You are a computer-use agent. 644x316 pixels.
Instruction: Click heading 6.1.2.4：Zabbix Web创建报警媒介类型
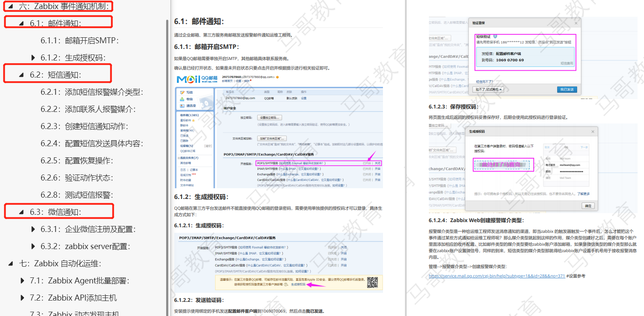point(476,220)
